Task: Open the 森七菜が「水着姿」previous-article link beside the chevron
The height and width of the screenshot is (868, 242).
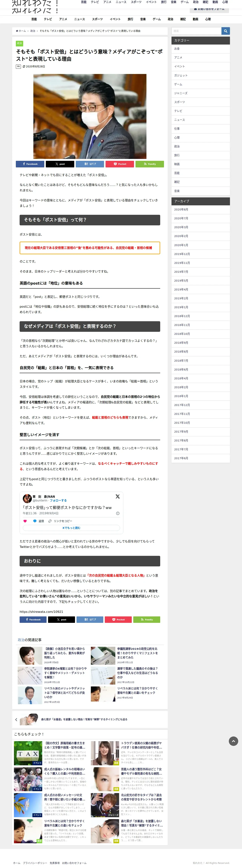Action: pyautogui.click(x=84, y=719)
